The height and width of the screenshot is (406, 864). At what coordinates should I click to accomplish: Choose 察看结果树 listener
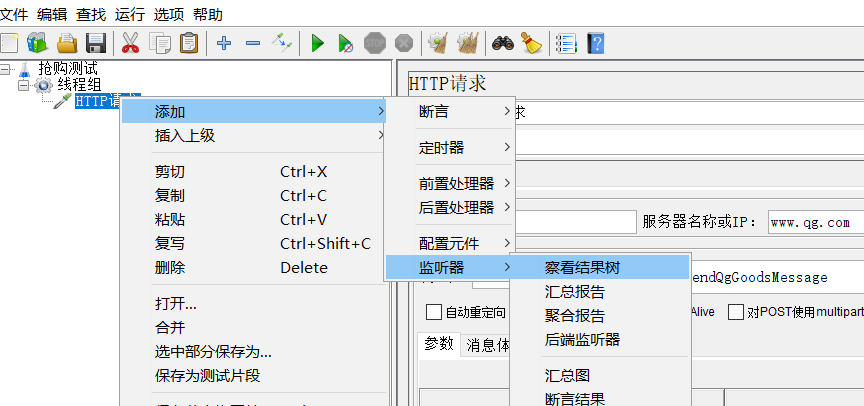pyautogui.click(x=600, y=268)
